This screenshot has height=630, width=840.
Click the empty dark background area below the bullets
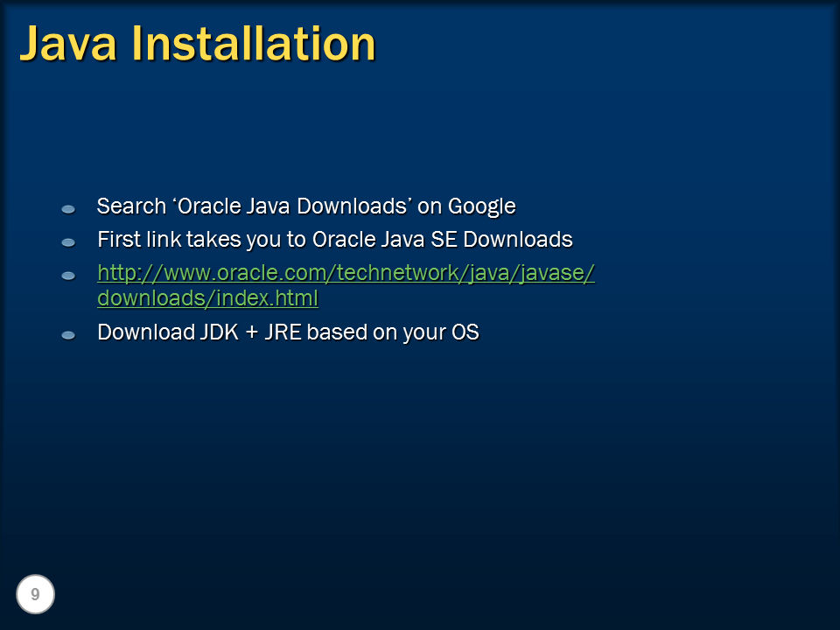[x=420, y=455]
